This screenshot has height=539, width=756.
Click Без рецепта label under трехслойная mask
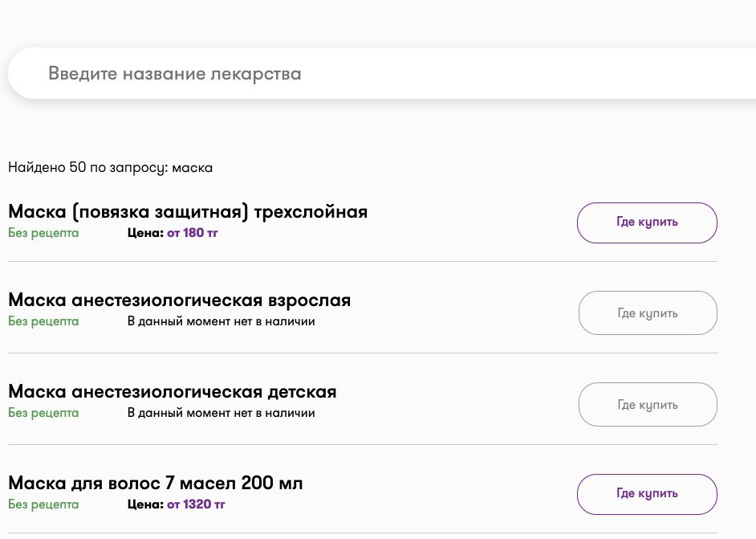click(43, 233)
